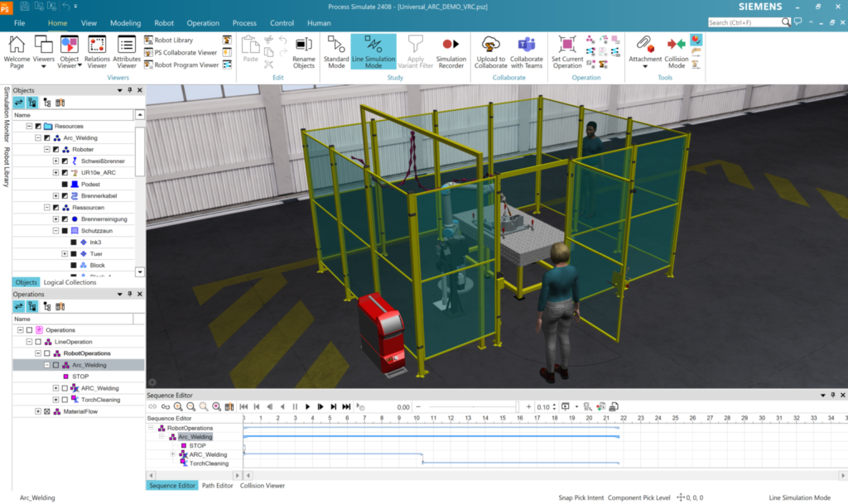This screenshot has height=504, width=848.
Task: Expand the UR10e_ARC tree item
Action: (x=56, y=172)
